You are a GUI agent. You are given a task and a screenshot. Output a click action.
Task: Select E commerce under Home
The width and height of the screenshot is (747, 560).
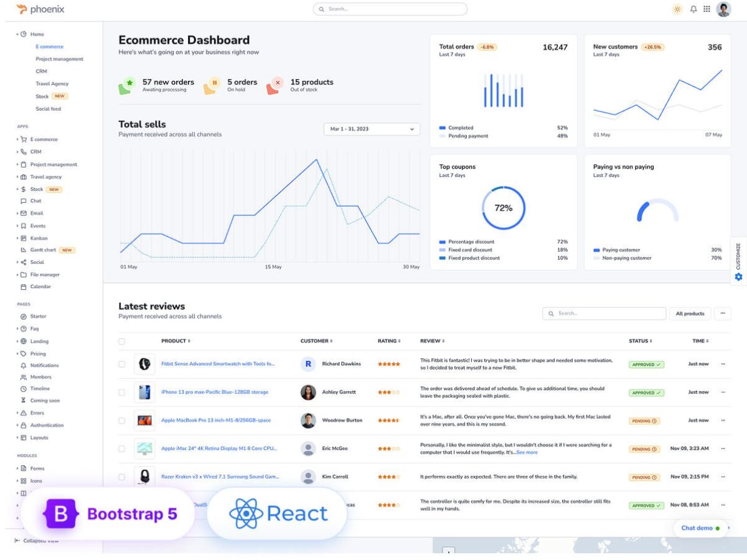click(49, 47)
